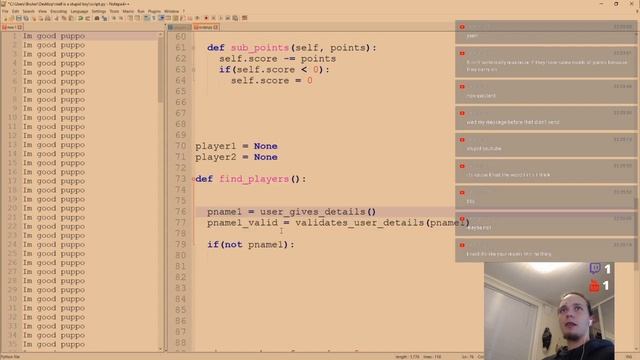
Task: Select the active script tab in right pane
Action: 206,27
